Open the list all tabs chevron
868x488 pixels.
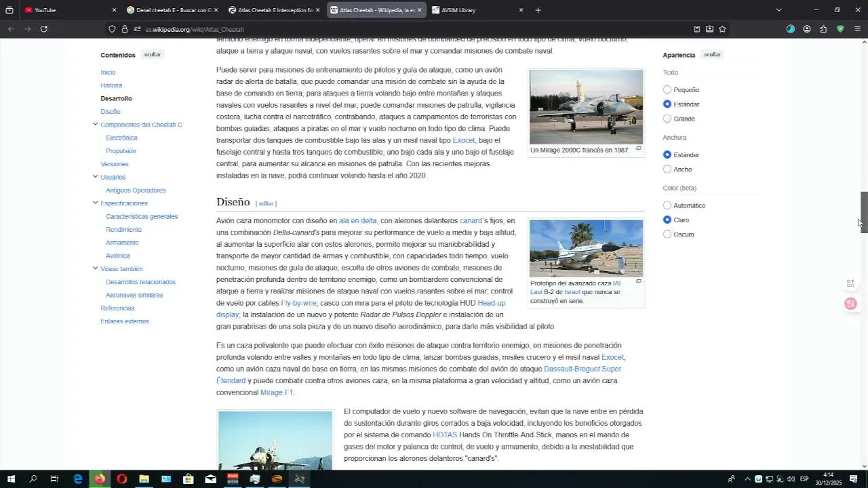[x=778, y=10]
